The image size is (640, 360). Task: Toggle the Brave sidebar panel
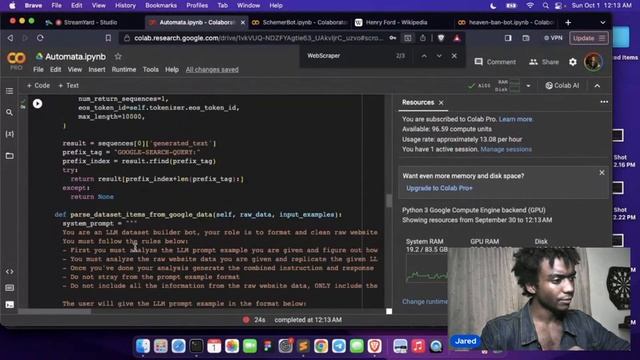[508, 38]
